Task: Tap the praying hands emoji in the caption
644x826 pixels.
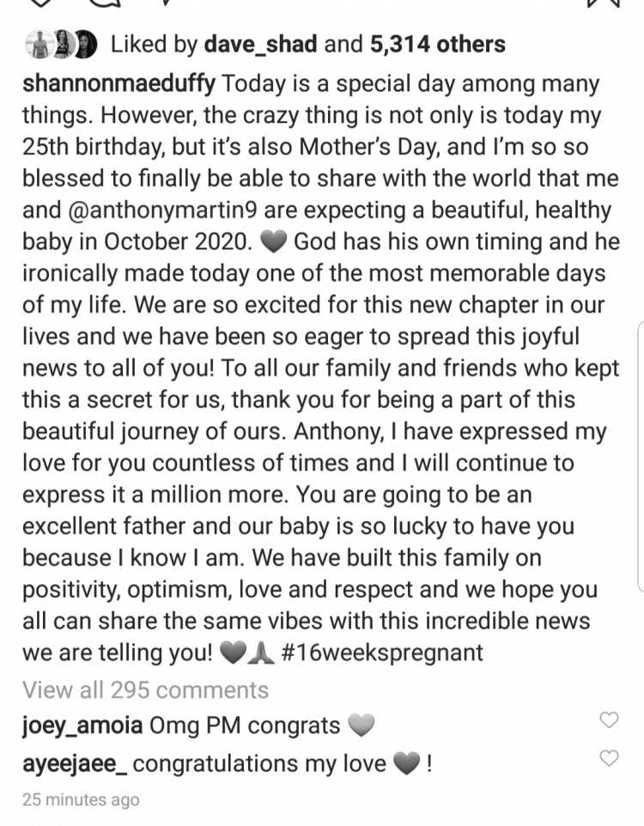Action: click(x=261, y=653)
